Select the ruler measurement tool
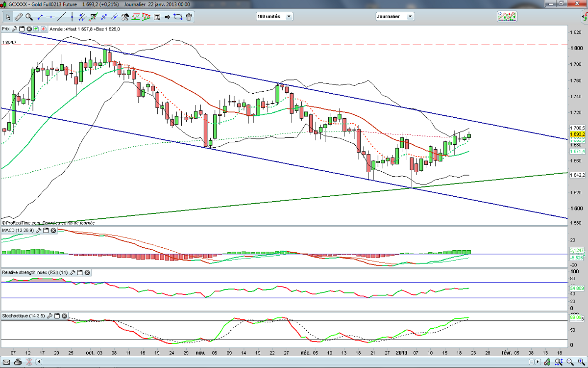588x368 pixels. click(x=19, y=17)
